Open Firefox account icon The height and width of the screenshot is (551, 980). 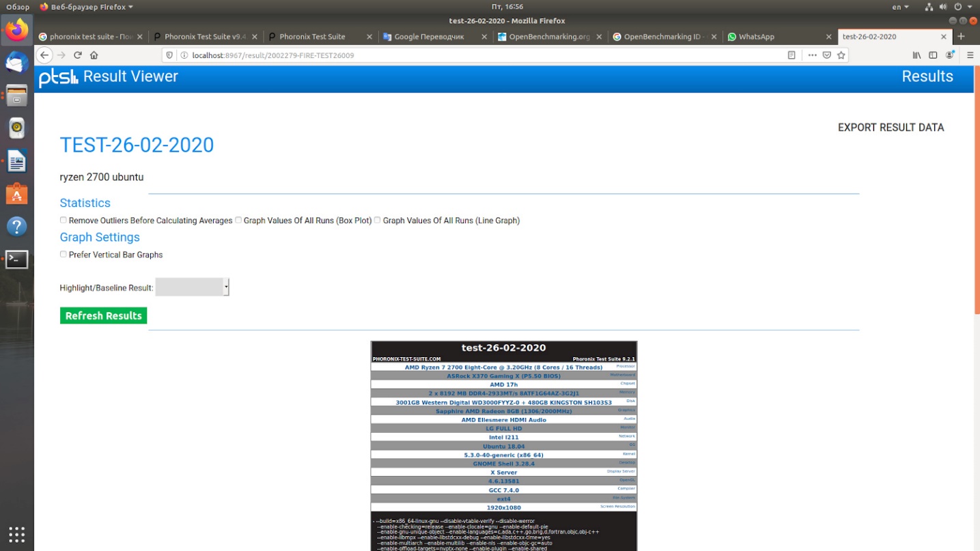(950, 55)
